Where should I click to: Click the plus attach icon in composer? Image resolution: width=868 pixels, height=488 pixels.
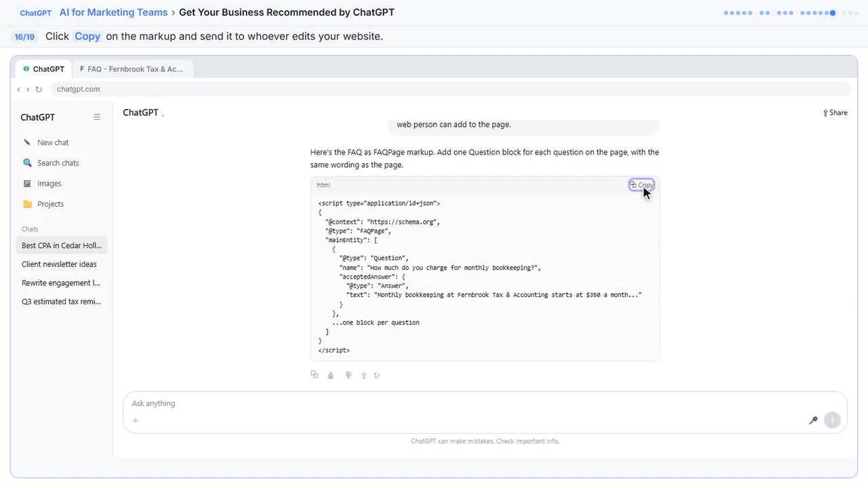click(136, 420)
